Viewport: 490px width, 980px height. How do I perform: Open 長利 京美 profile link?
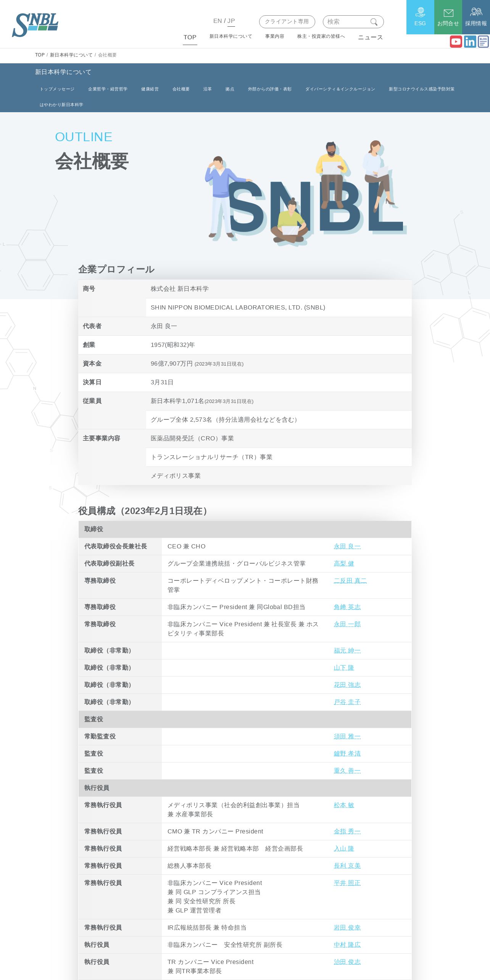pos(347,866)
